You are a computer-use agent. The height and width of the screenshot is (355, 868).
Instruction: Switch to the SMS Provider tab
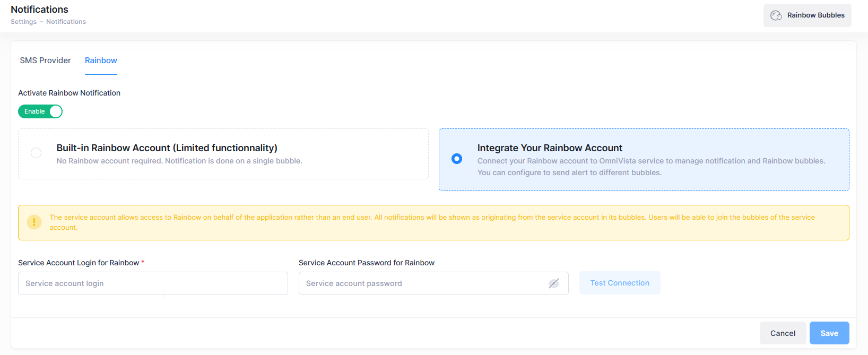click(45, 60)
